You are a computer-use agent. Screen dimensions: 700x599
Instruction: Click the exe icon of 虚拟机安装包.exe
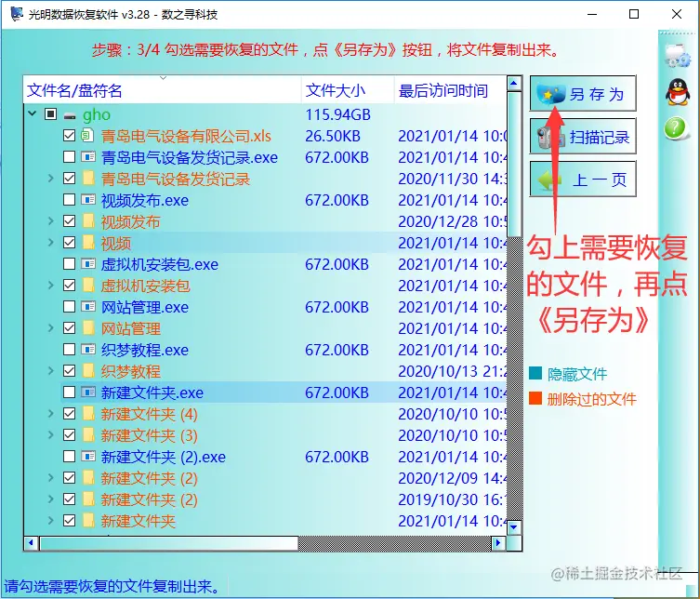(x=88, y=264)
